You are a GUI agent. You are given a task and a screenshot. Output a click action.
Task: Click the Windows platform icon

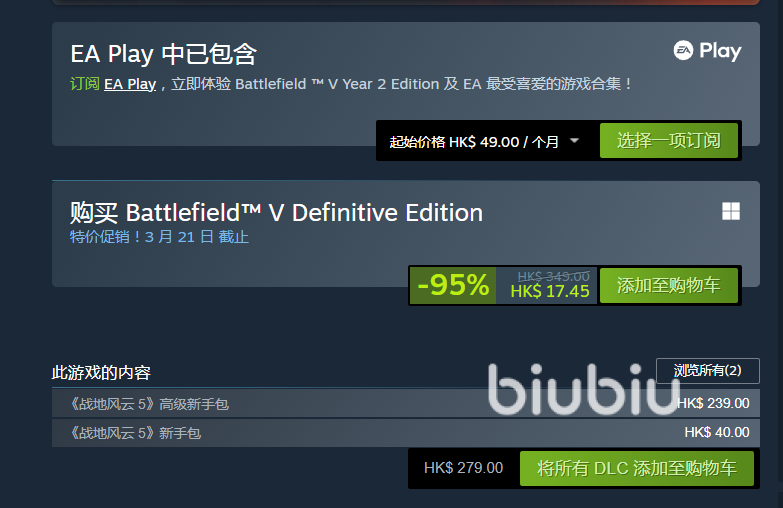pos(731,211)
